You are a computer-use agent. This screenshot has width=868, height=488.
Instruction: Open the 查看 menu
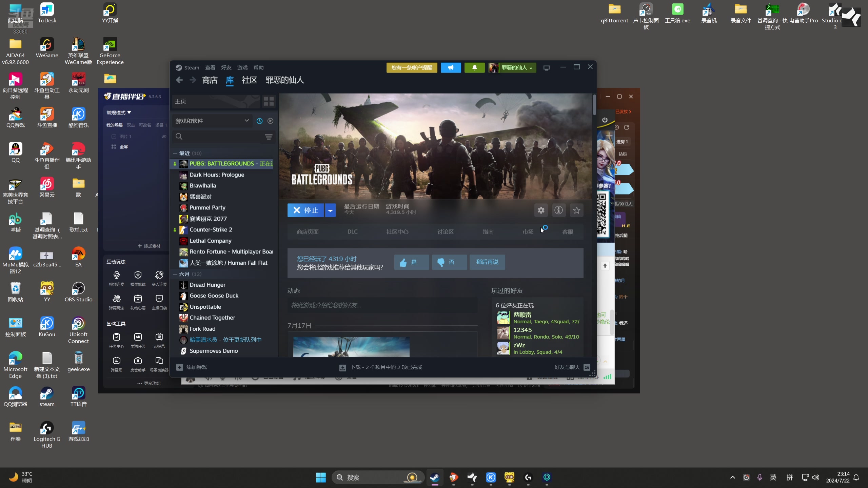coord(210,67)
